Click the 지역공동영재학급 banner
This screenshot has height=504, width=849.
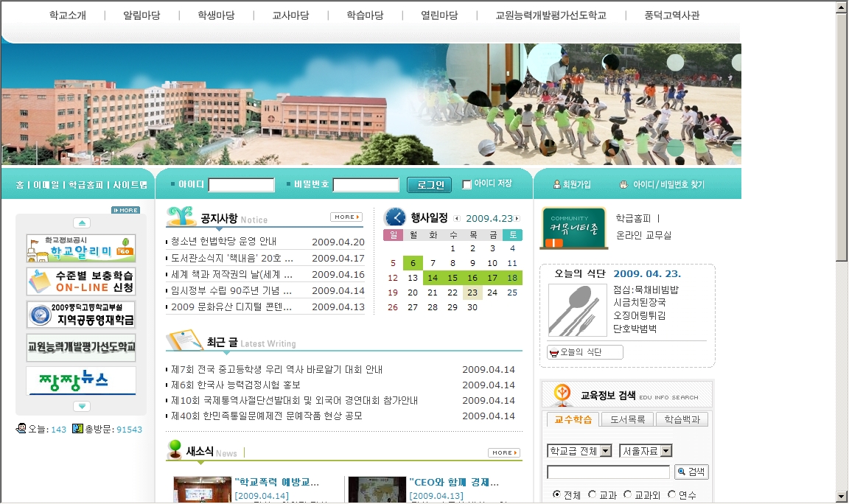click(81, 315)
